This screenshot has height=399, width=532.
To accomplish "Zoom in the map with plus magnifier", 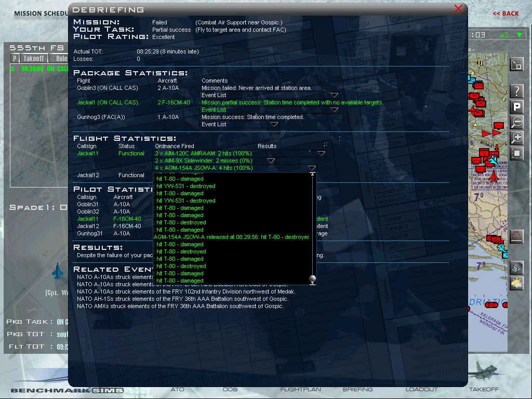I will click(517, 138).
